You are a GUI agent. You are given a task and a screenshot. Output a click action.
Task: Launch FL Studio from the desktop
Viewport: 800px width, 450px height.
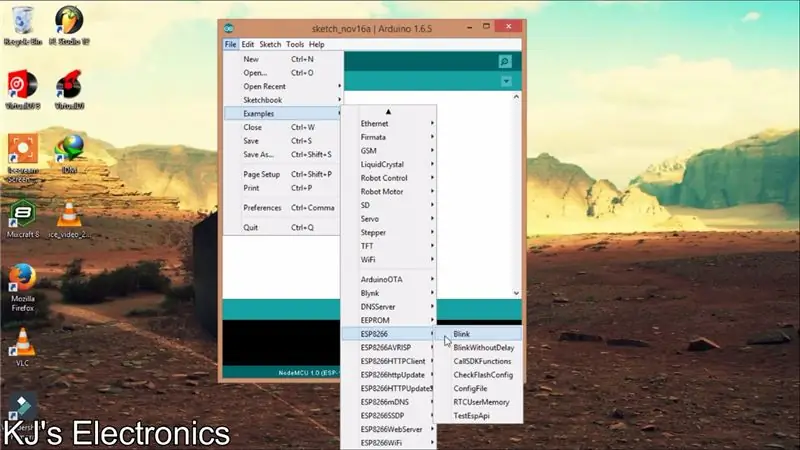[69, 26]
